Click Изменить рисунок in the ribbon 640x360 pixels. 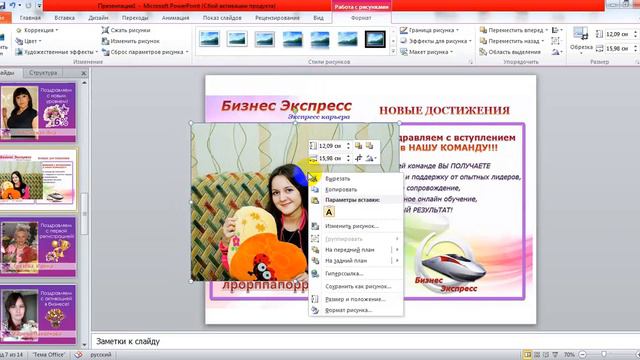131,41
